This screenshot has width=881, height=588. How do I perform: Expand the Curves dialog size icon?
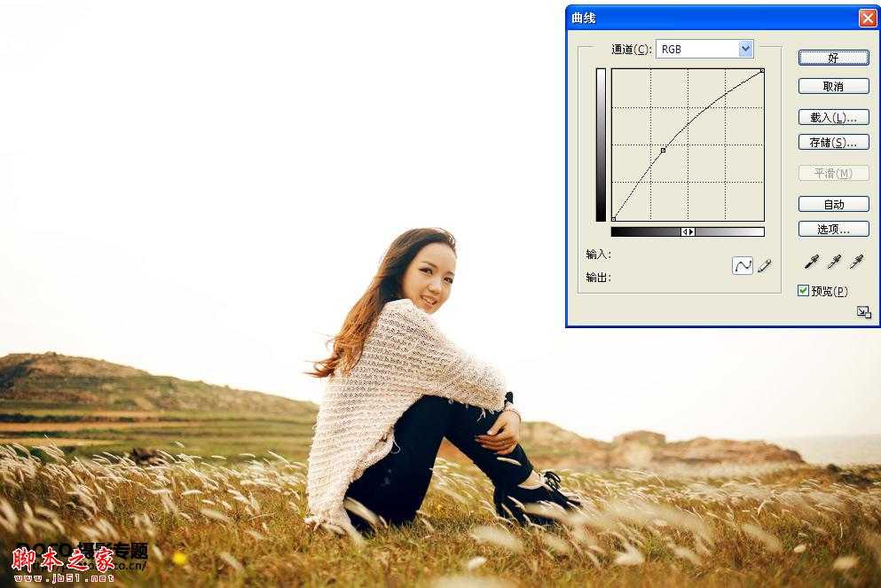(863, 311)
